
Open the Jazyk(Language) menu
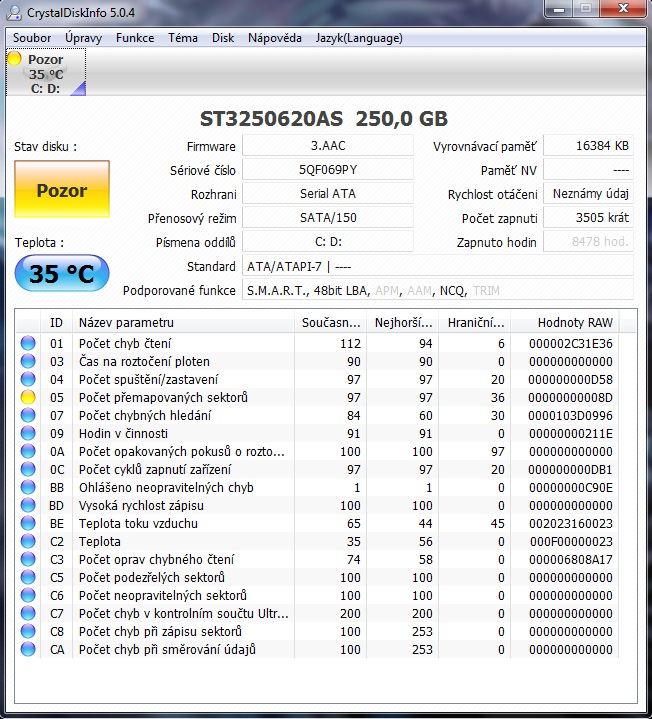pyautogui.click(x=359, y=38)
